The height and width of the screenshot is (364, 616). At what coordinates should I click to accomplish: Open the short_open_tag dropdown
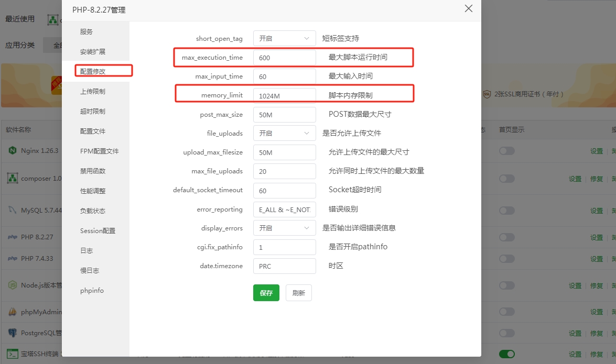pyautogui.click(x=284, y=38)
